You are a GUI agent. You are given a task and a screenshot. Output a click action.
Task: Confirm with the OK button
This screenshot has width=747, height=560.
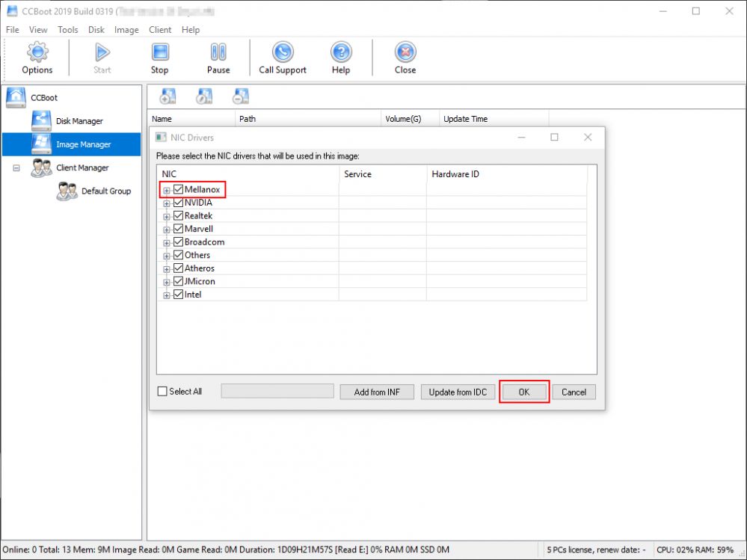tap(524, 392)
